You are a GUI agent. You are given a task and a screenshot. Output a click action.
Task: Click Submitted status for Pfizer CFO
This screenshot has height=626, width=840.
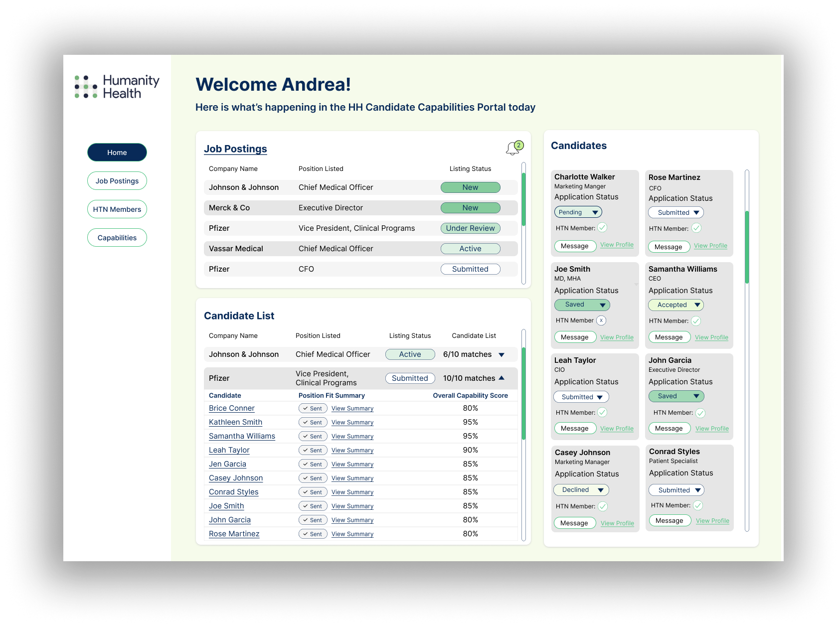click(470, 269)
